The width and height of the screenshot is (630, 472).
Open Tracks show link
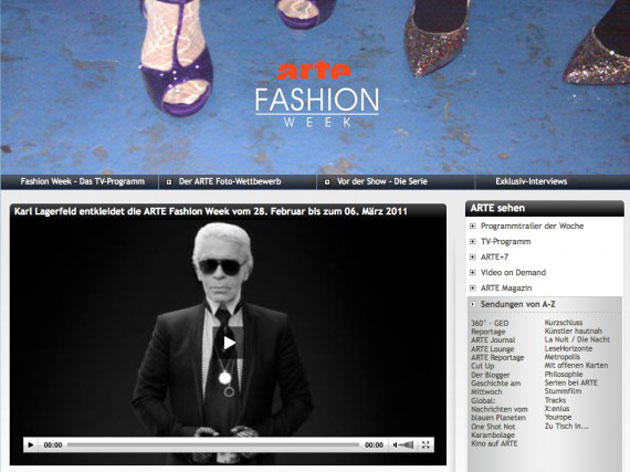[x=555, y=400]
